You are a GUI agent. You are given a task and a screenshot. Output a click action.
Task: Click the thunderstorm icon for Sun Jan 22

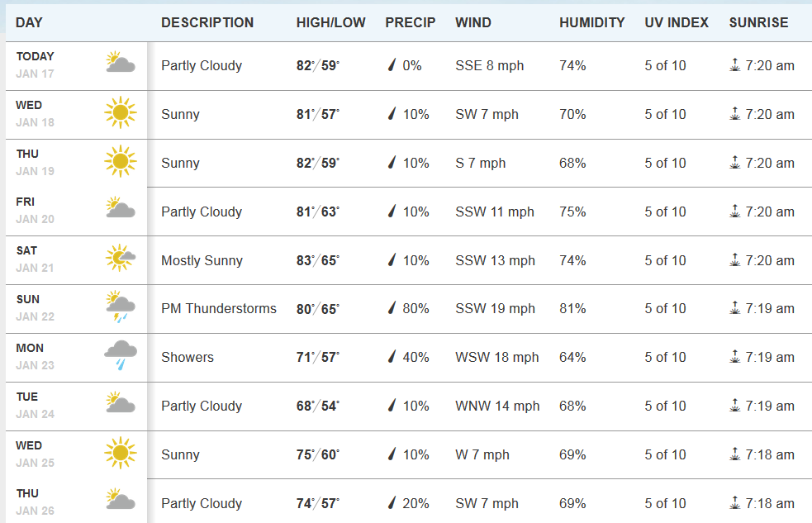pos(121,307)
